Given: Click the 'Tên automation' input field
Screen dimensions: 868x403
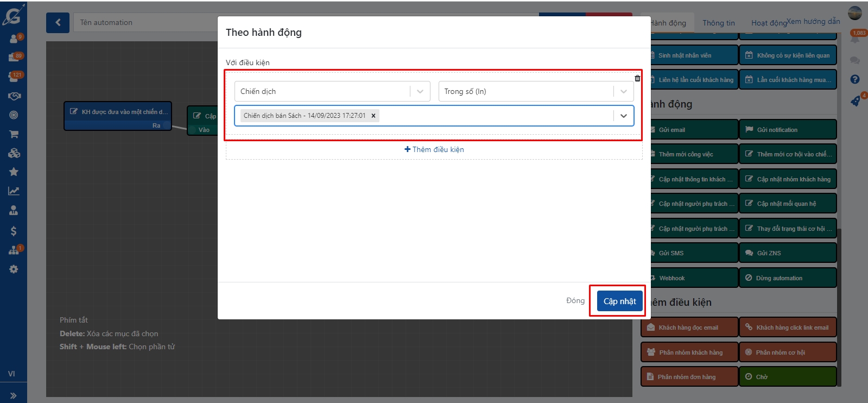Looking at the screenshot, I should [x=147, y=23].
